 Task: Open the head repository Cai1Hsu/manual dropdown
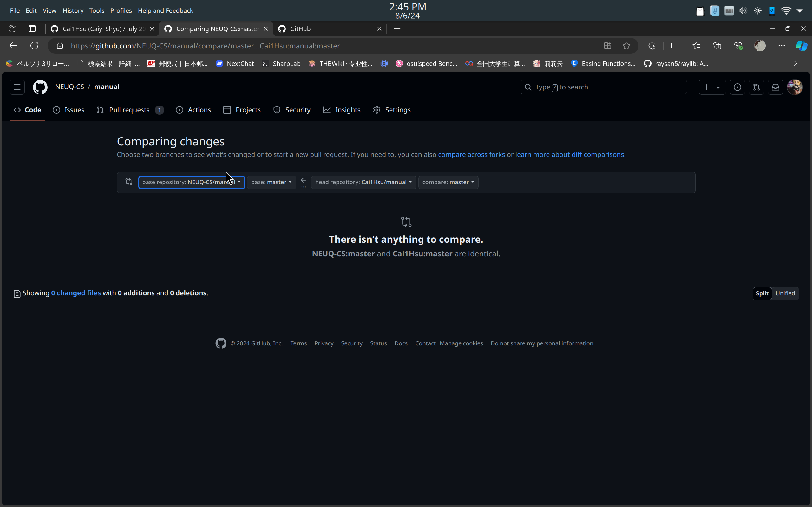point(363,182)
